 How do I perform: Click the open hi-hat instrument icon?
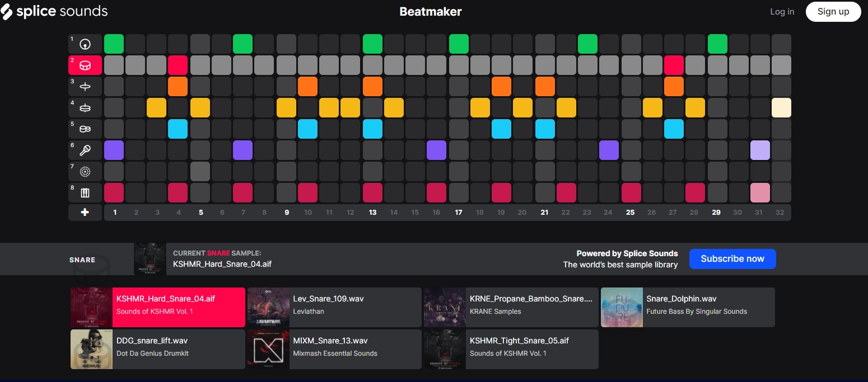[85, 107]
